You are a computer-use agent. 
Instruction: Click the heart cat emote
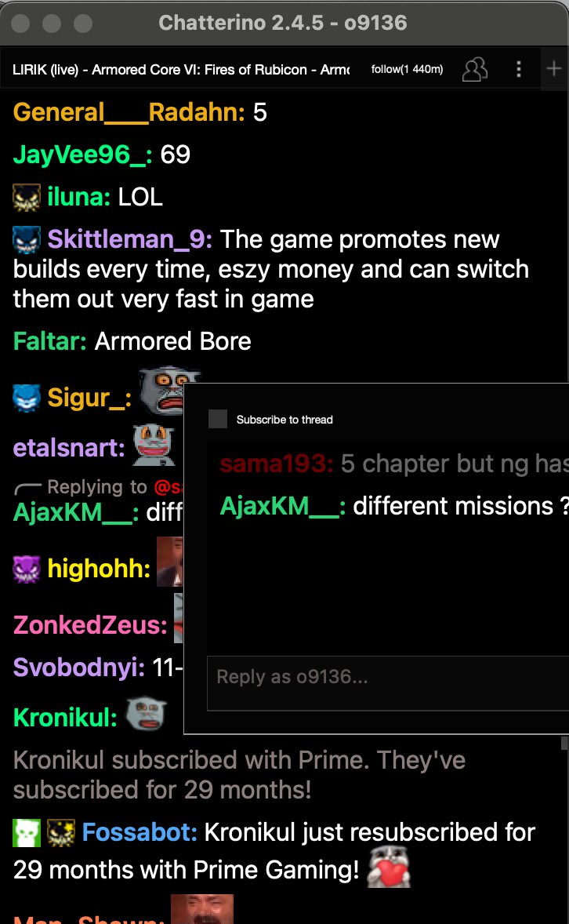pyautogui.click(x=389, y=867)
